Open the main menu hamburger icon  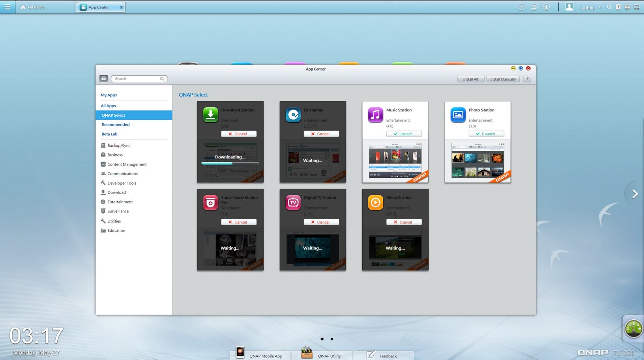(x=7, y=7)
